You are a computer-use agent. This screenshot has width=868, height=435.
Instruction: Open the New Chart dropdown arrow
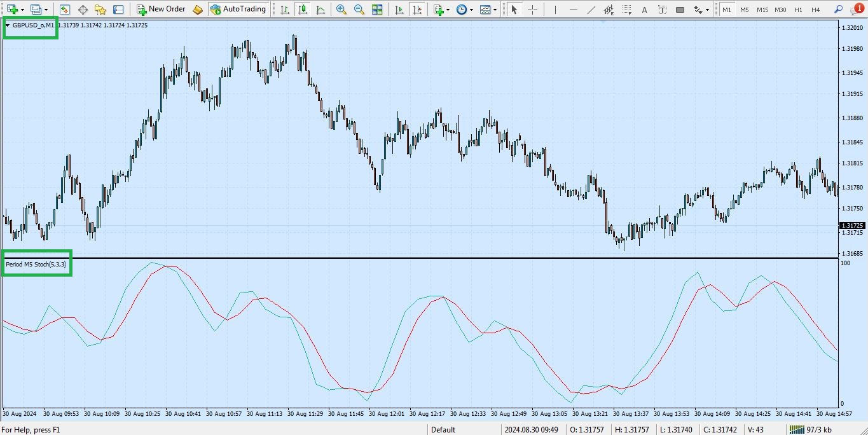click(x=22, y=10)
